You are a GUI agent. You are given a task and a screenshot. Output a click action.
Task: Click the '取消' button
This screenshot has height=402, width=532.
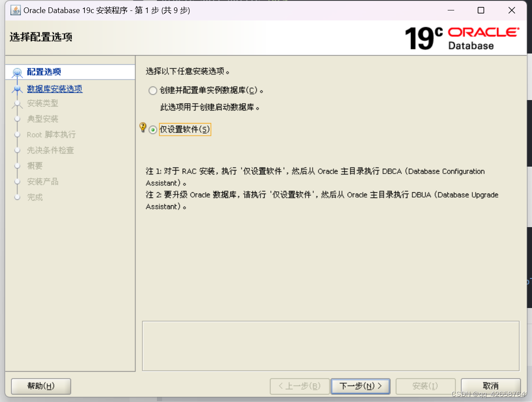pos(491,386)
